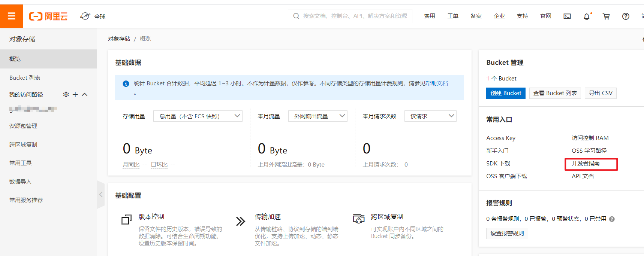Collapse the left sidebar panel handle

click(x=101, y=195)
